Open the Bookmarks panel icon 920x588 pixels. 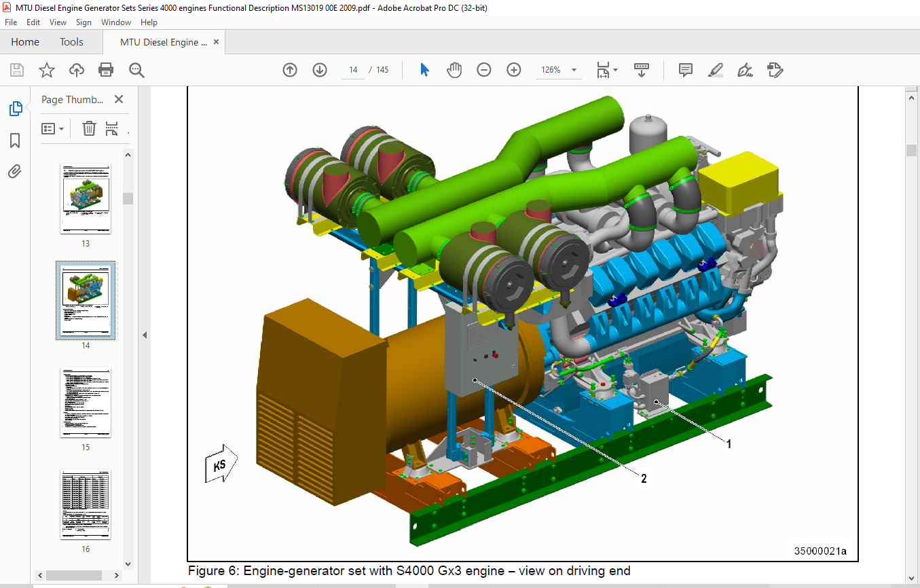(x=15, y=141)
